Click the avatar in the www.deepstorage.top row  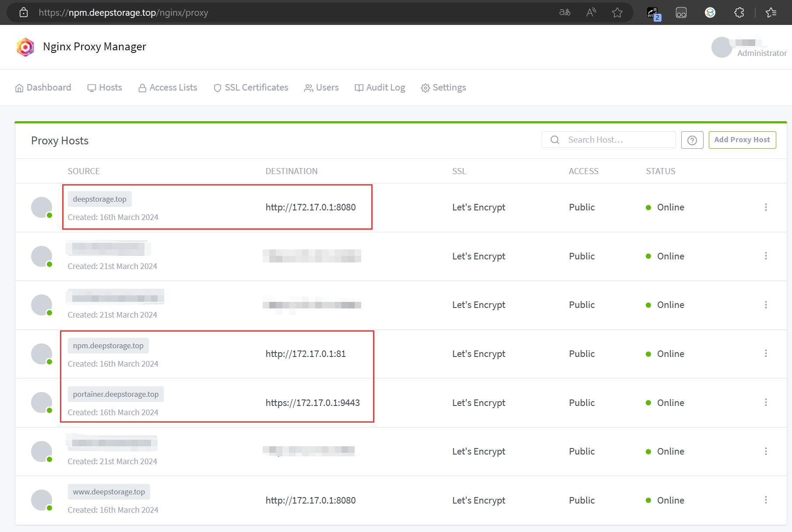42,500
